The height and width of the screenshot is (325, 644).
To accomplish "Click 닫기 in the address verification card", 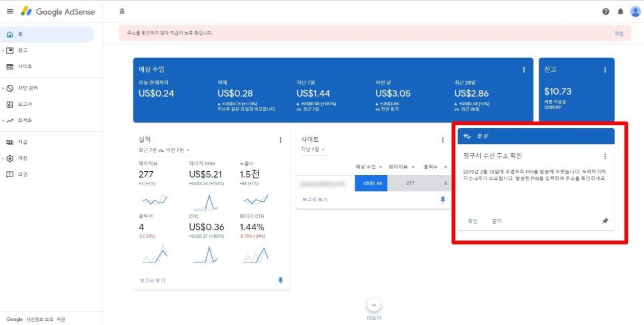I will click(497, 221).
